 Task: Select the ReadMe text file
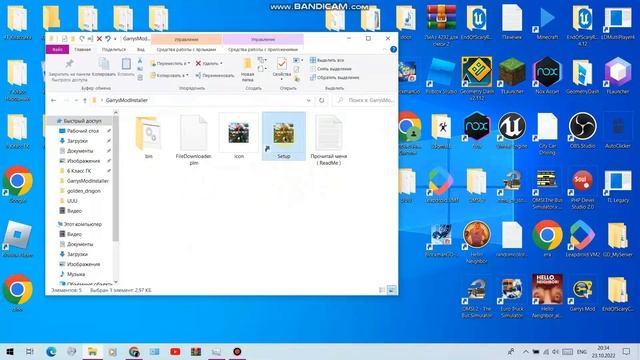pyautogui.click(x=329, y=139)
